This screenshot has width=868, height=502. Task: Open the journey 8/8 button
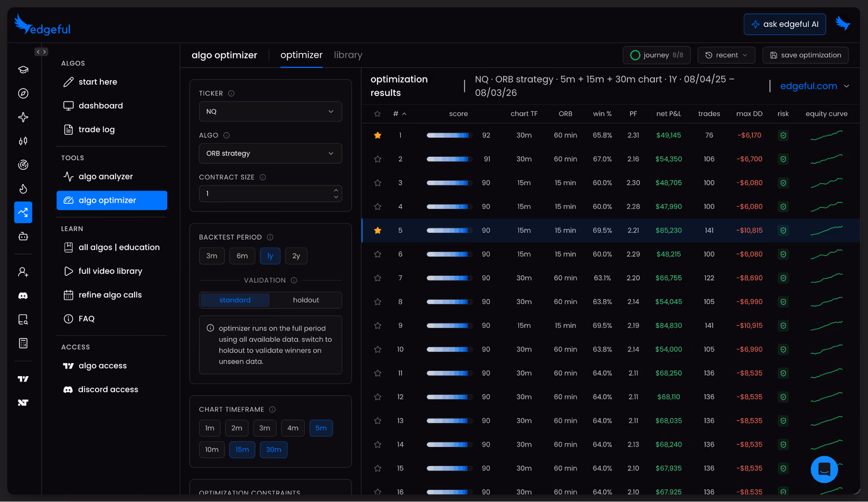(656, 55)
